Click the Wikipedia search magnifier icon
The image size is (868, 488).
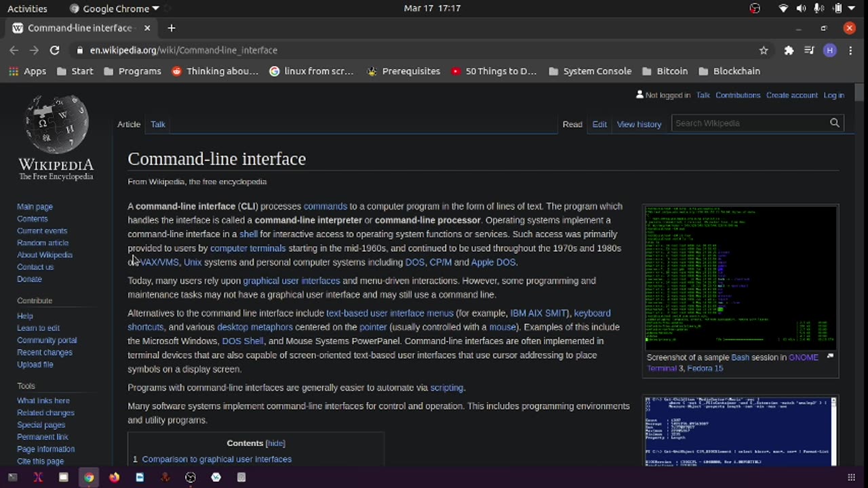click(x=835, y=123)
